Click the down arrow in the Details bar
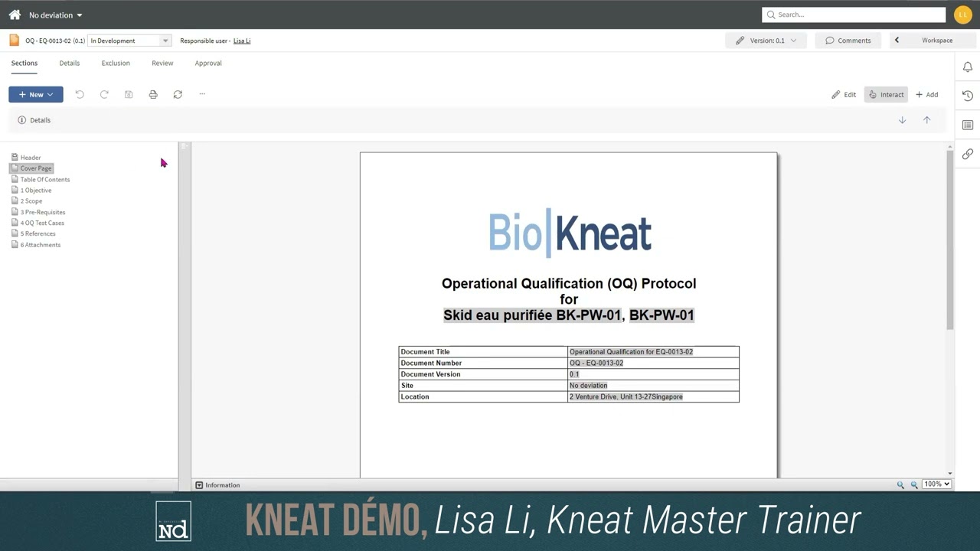Viewport: 980px width, 551px height. pyautogui.click(x=902, y=120)
